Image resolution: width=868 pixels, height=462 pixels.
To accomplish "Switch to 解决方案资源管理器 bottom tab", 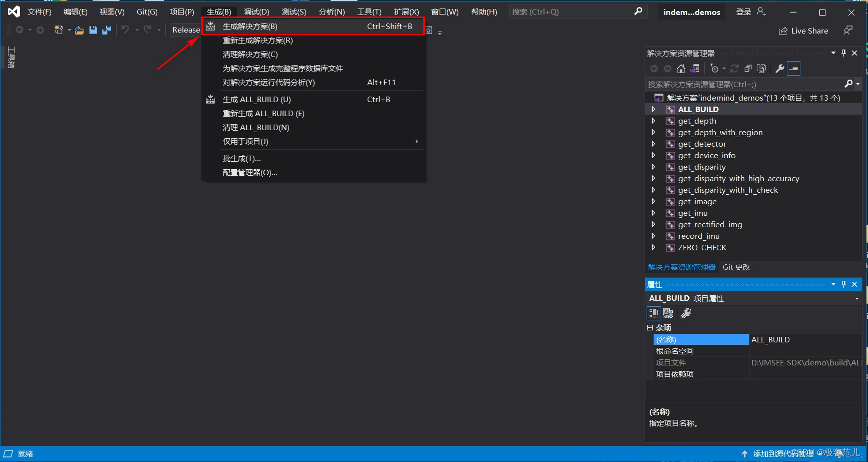I will 682,267.
